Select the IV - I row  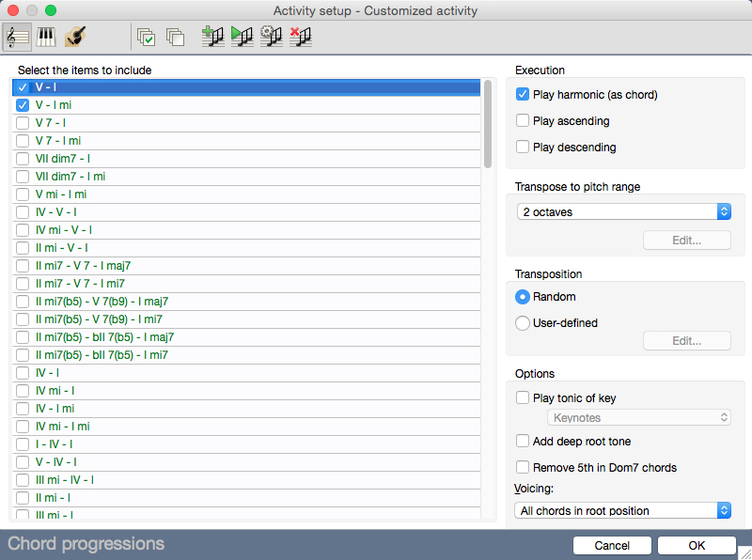tap(246, 373)
